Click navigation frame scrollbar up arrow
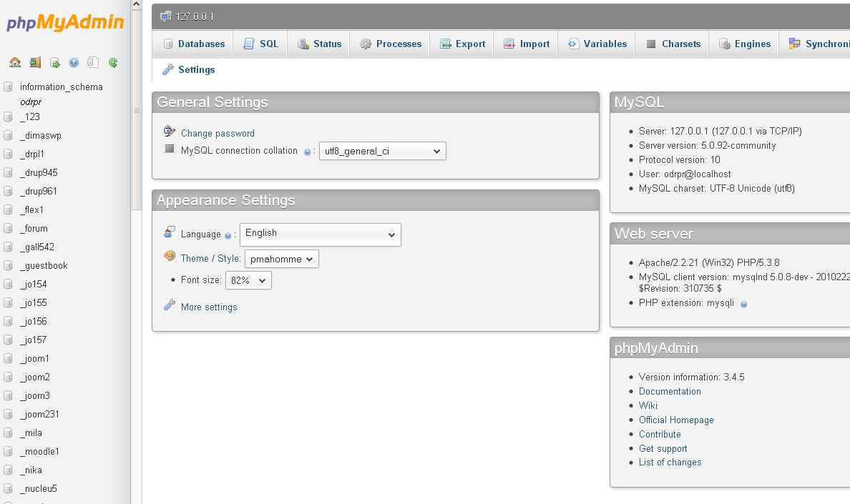Viewport: 850px width, 504px height. point(137,4)
